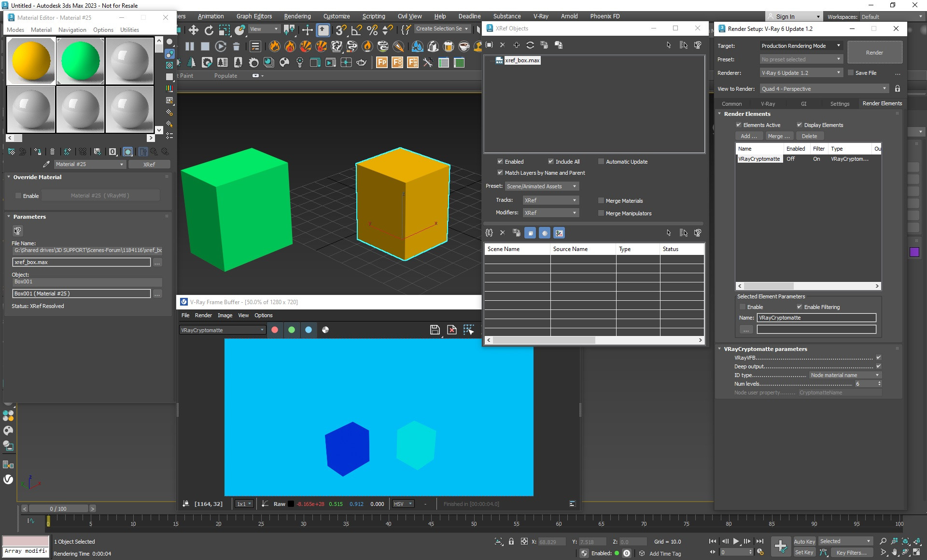Open Renderer dropdown V-Ray 6 Update 1.2
927x560 pixels.
coord(801,72)
